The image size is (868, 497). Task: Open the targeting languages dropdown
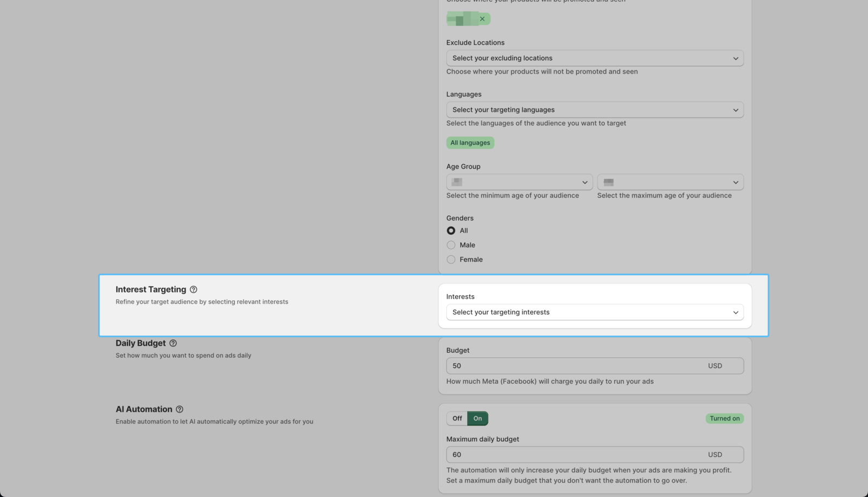[595, 109]
